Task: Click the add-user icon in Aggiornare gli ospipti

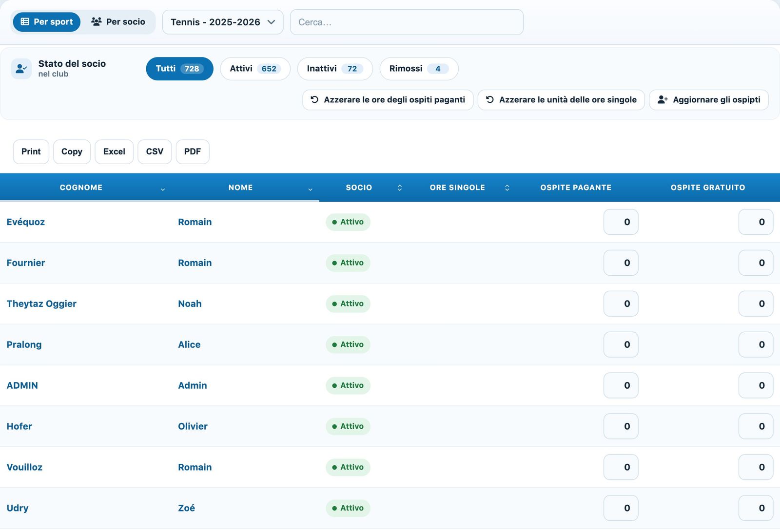Action: pyautogui.click(x=663, y=99)
